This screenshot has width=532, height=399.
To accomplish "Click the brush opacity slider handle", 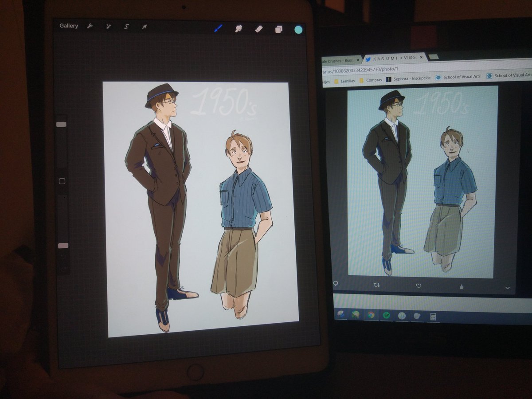I will coord(63,246).
